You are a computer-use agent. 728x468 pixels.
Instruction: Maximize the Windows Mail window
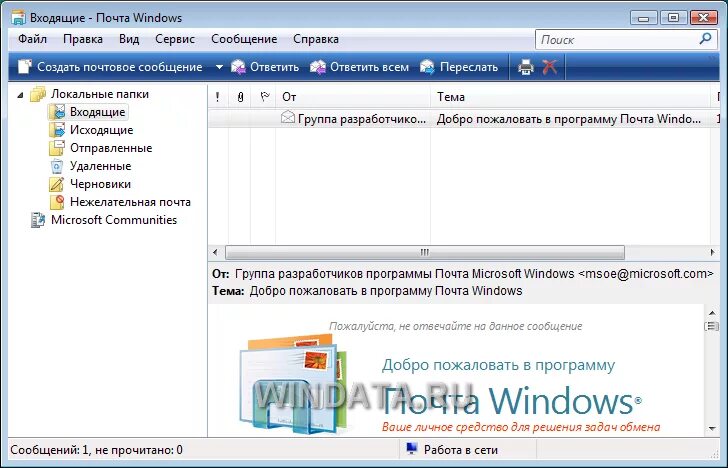coord(673,18)
